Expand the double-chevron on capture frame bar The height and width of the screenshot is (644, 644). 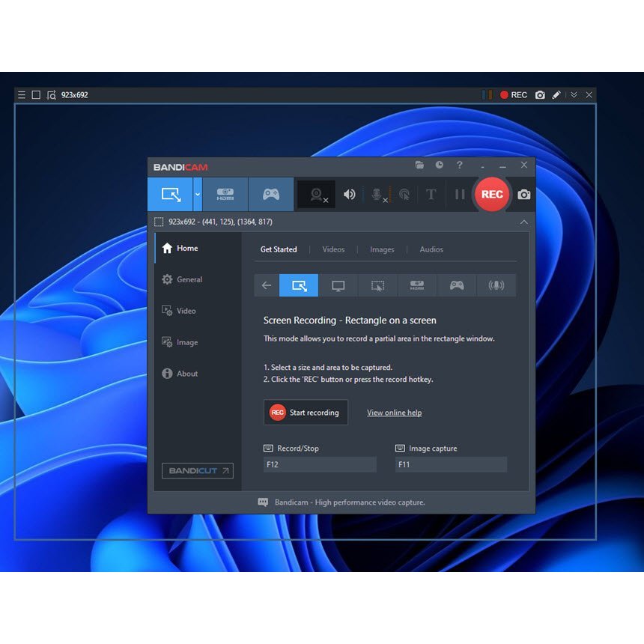[574, 95]
